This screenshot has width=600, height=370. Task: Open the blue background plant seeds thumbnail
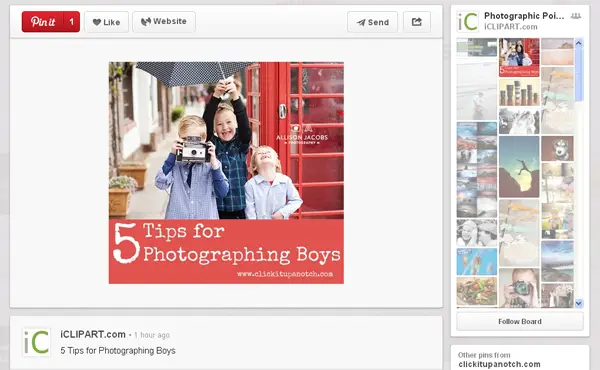pyautogui.click(x=477, y=262)
